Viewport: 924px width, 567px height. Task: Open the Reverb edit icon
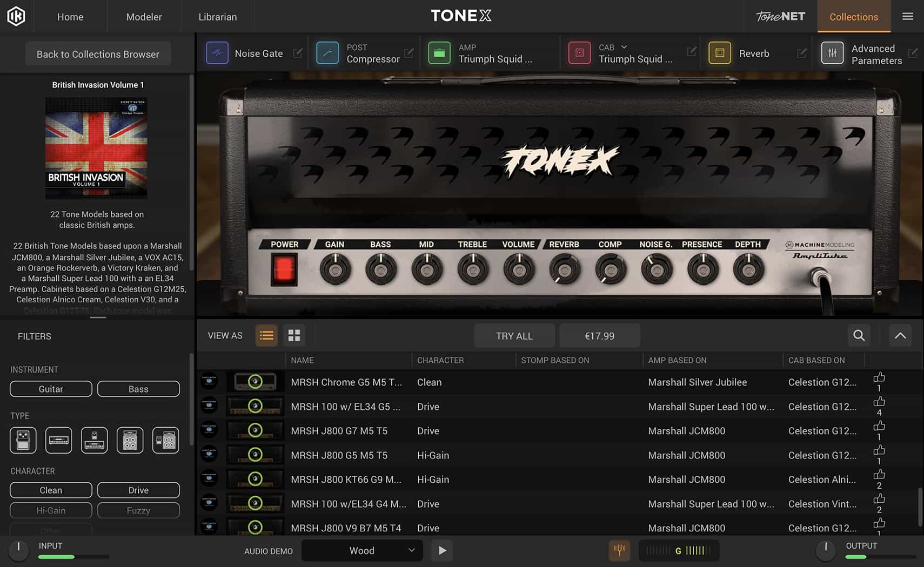802,53
